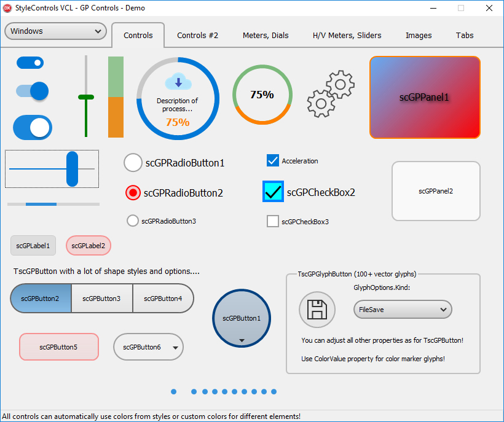504x422 pixels.
Task: Go to the Images tab
Action: (x=419, y=36)
